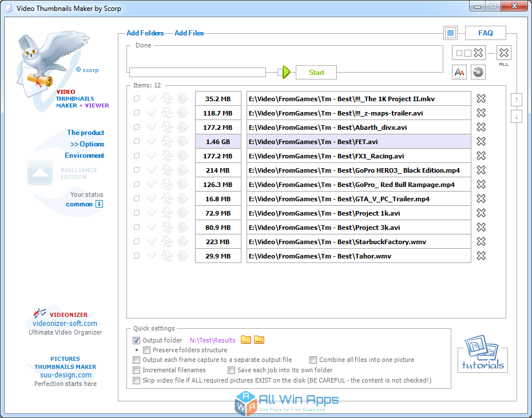Remove StarbuckFactory.wmv from the list
This screenshot has width=532, height=418.
[x=481, y=241]
